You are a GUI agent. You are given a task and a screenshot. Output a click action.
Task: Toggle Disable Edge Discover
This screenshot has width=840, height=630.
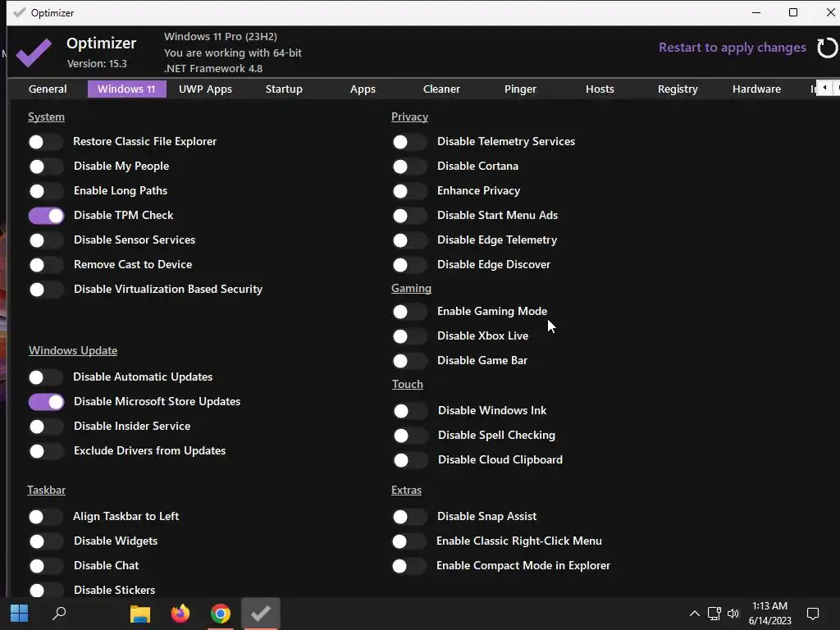(x=410, y=265)
